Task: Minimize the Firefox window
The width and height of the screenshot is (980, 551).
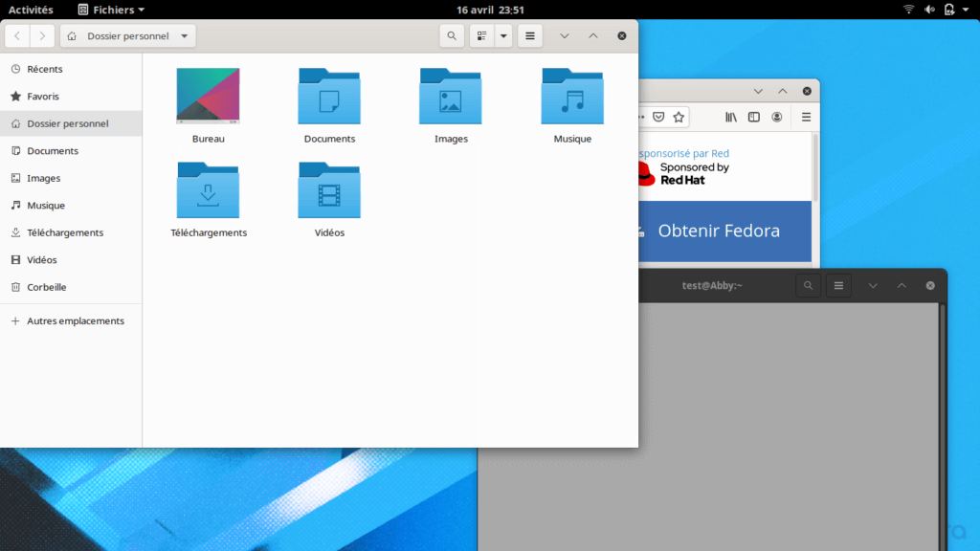Action: point(758,91)
